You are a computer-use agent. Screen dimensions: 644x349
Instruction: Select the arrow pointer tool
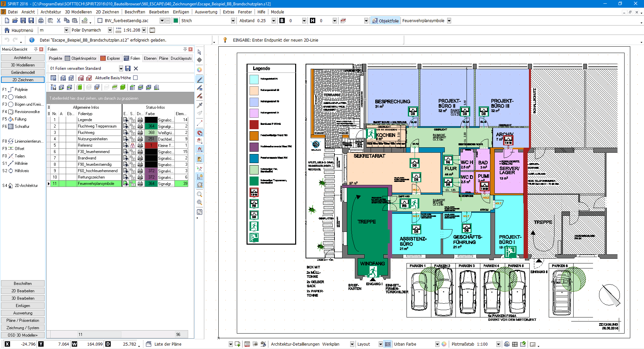point(200,52)
